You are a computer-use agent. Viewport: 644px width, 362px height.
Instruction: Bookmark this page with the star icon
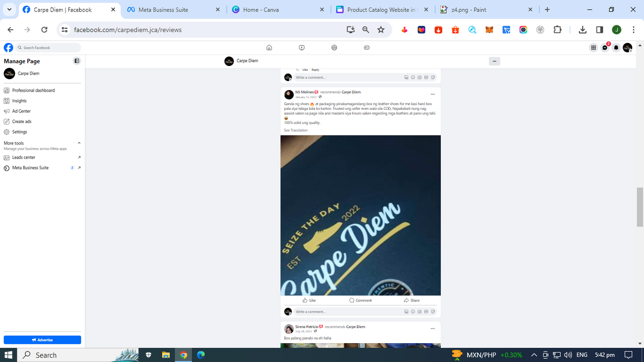[381, 30]
